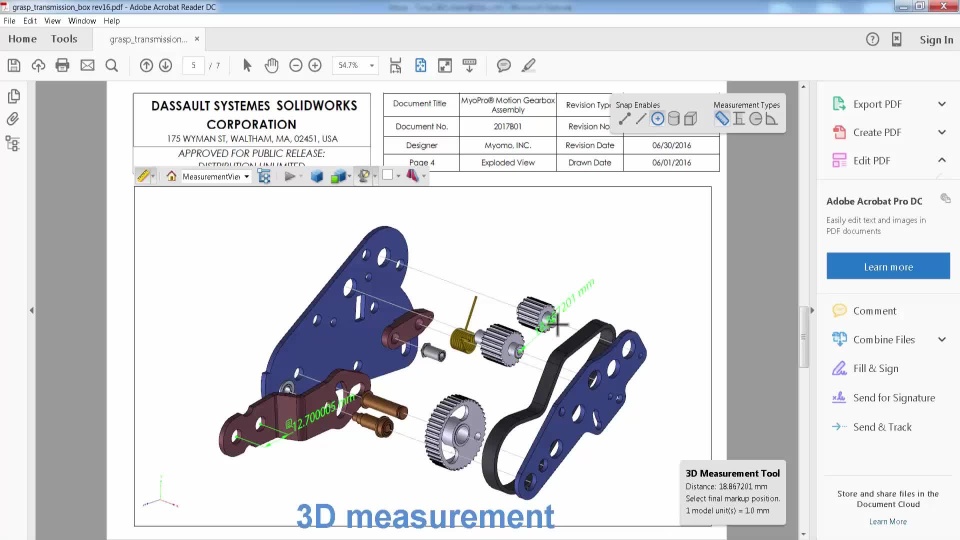Select radial dimension measurement type
This screenshot has width=960, height=540.
click(x=756, y=119)
